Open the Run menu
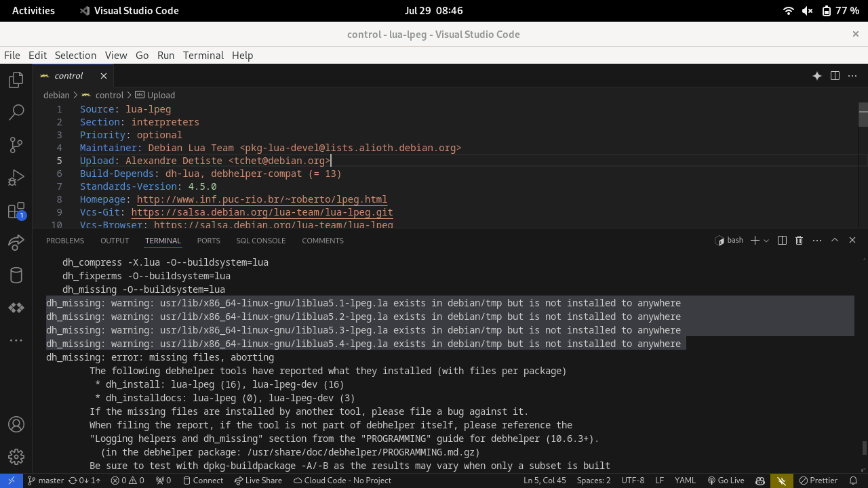Screen dimensions: 868x488 [165, 56]
